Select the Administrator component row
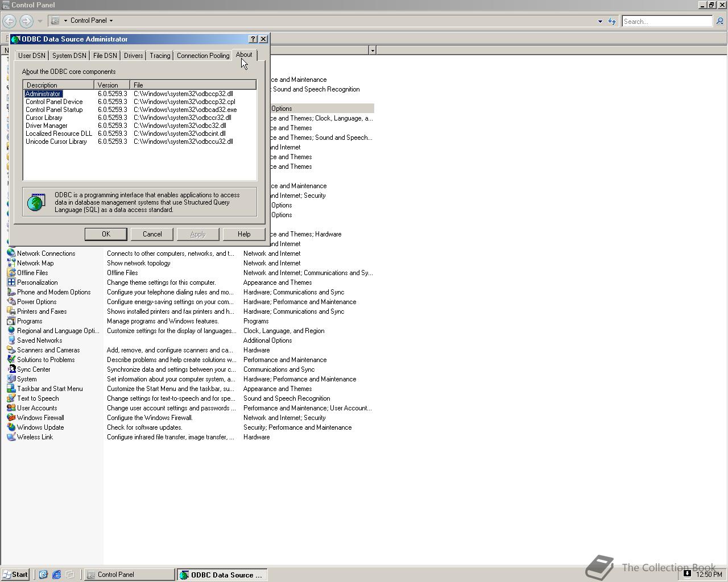 139,94
